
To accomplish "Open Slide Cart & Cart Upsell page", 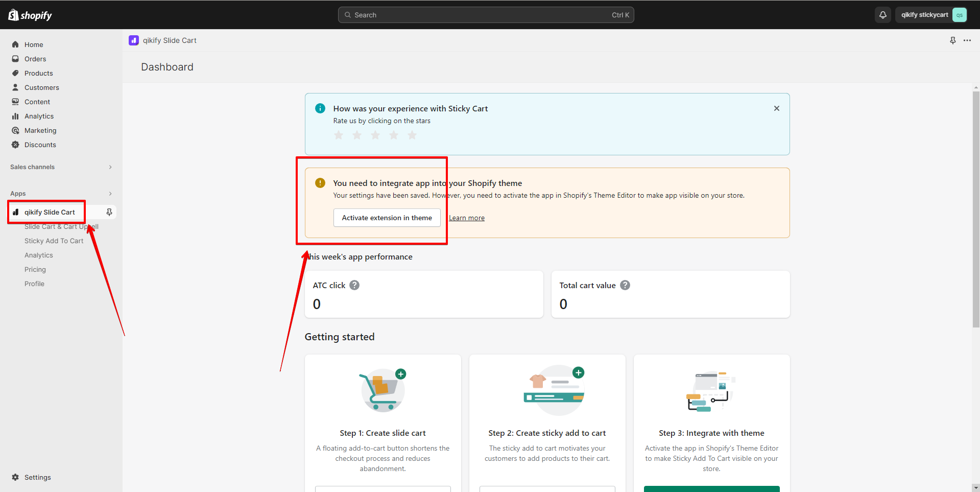I will (61, 226).
